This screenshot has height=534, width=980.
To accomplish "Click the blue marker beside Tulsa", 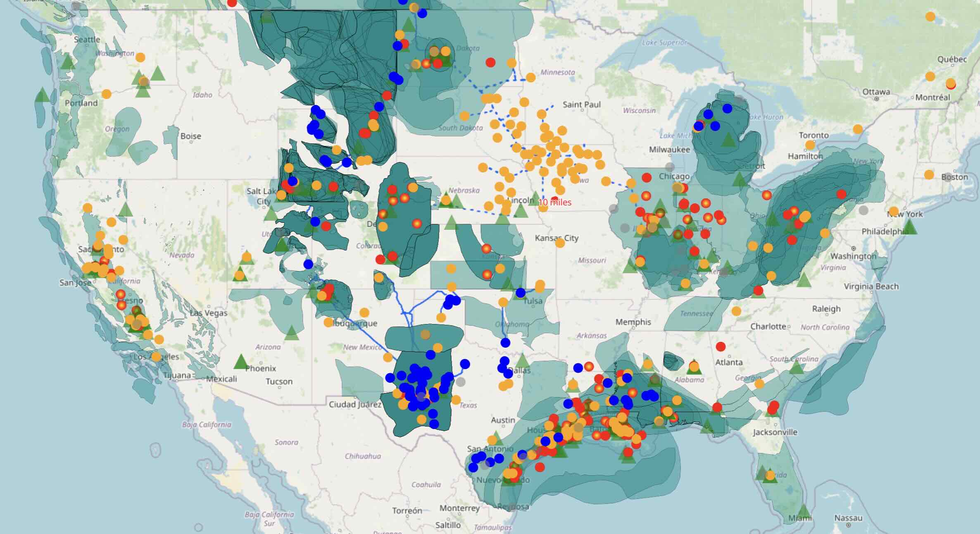I will pyautogui.click(x=521, y=293).
